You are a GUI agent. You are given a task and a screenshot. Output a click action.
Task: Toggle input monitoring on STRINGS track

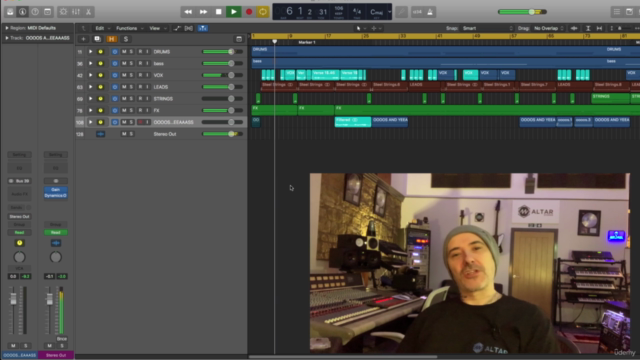147,99
